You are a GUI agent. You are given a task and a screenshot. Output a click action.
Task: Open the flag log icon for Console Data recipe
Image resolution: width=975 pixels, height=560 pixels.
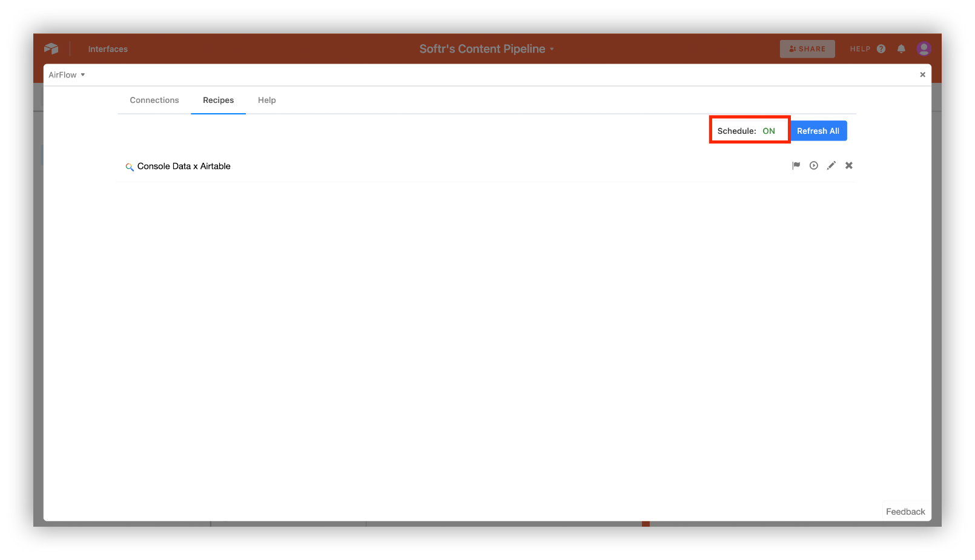(x=796, y=165)
